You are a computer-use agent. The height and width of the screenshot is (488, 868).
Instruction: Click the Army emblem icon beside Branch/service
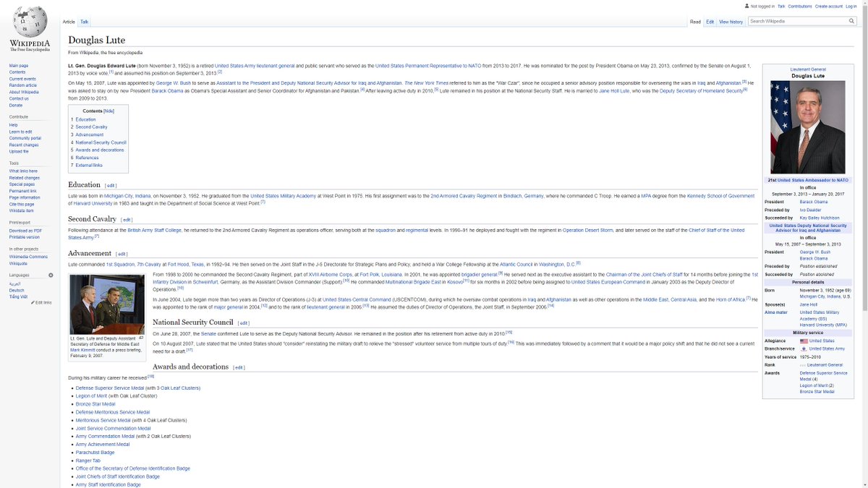(x=804, y=348)
